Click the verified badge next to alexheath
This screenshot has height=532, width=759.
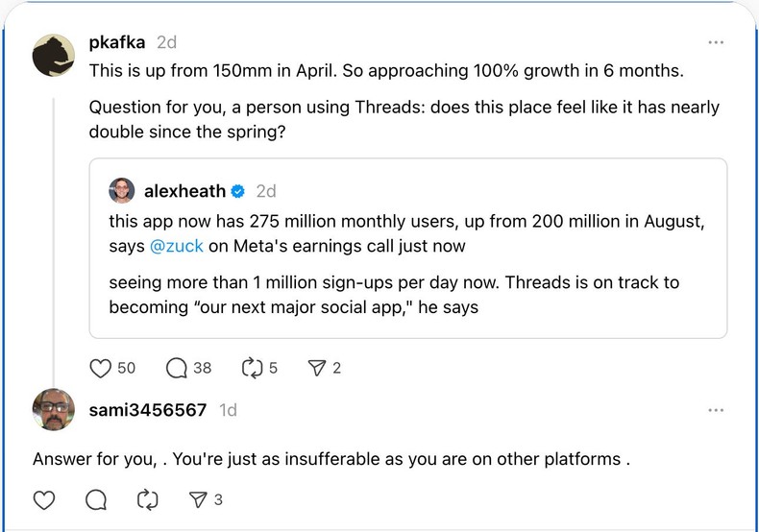pos(238,190)
